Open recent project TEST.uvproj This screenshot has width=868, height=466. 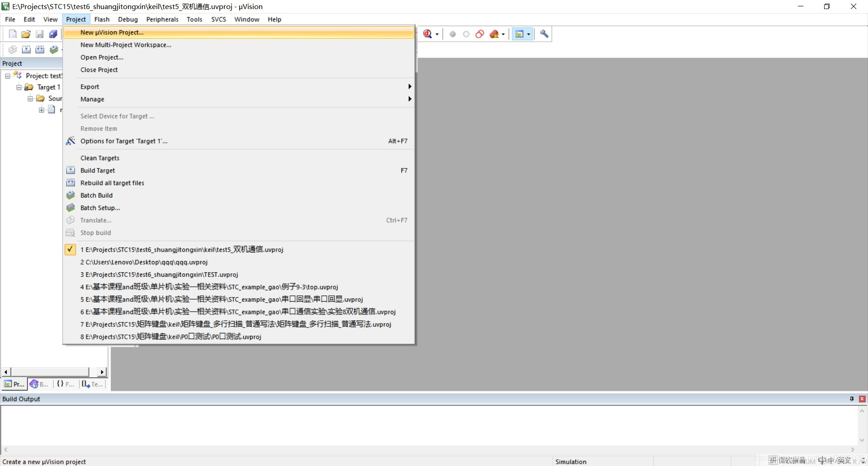[x=239, y=275]
